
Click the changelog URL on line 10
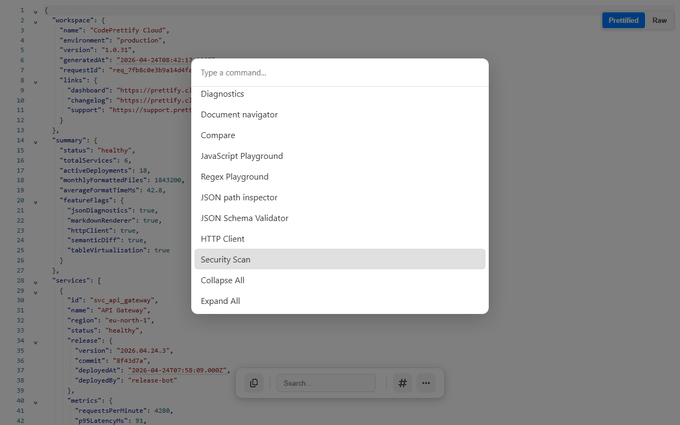tap(154, 100)
